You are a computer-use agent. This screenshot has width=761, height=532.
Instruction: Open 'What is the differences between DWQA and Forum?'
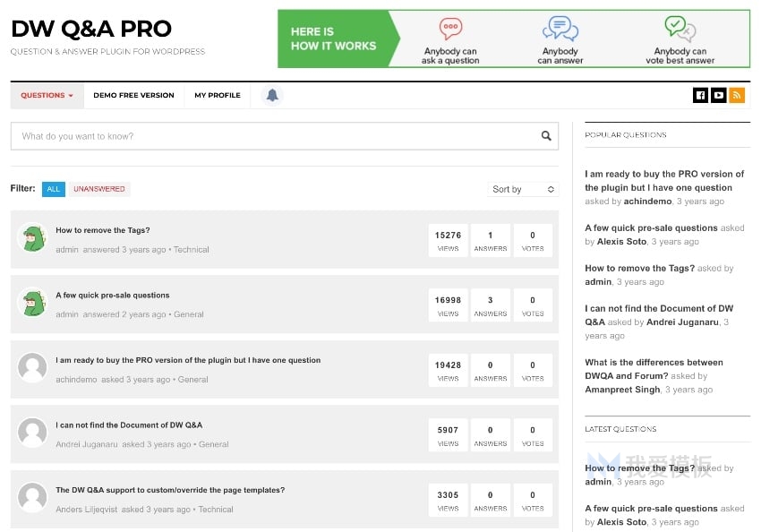[x=654, y=369]
